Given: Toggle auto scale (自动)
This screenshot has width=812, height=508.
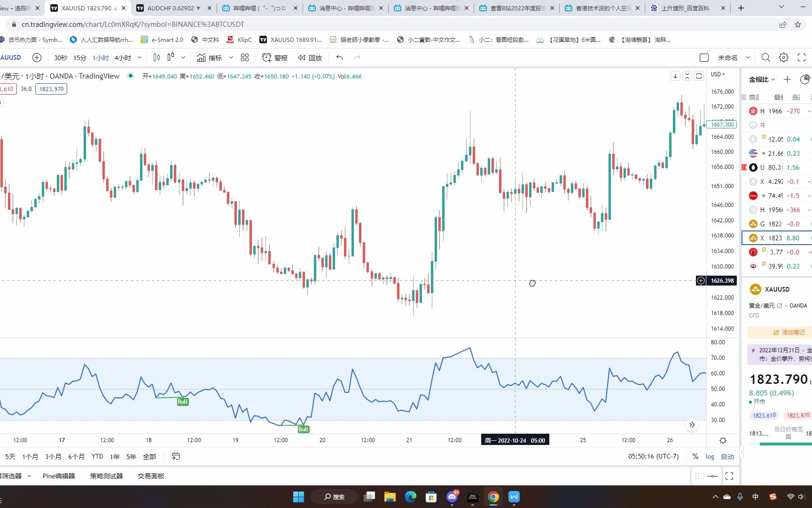Looking at the screenshot, I should 727,456.
